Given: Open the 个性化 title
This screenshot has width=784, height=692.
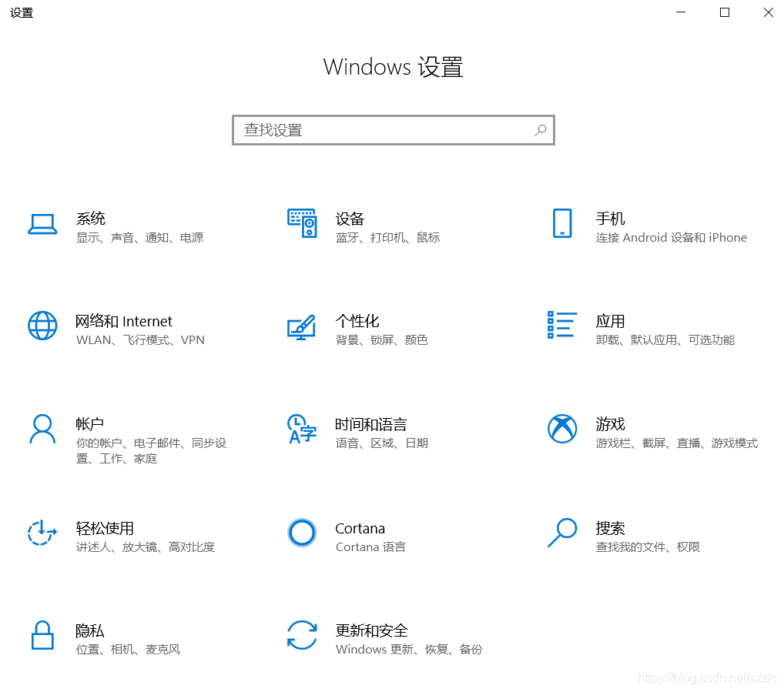Looking at the screenshot, I should [x=357, y=321].
